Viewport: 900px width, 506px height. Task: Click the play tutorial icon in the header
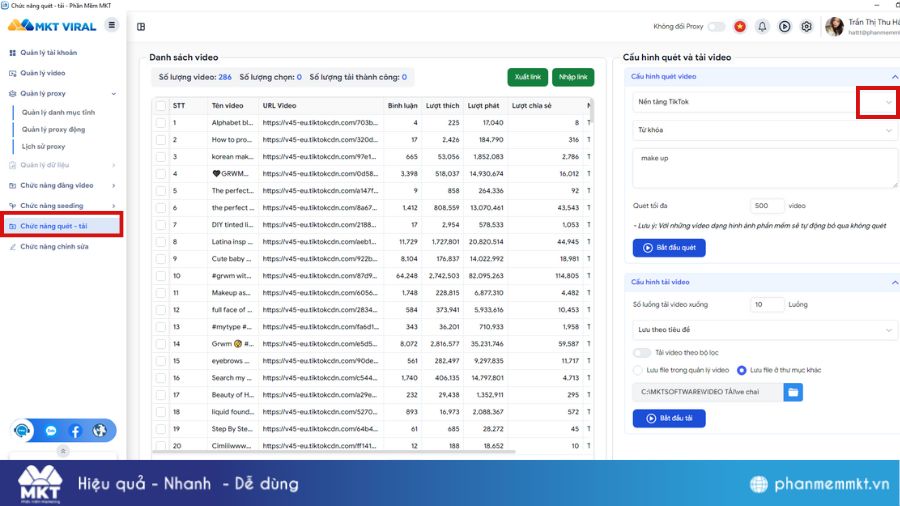coord(785,26)
